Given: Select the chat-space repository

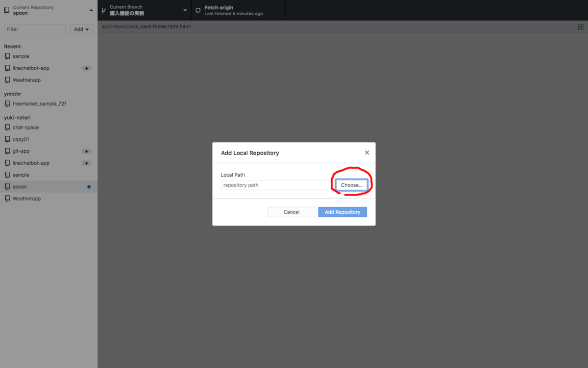Looking at the screenshot, I should tap(49, 128).
